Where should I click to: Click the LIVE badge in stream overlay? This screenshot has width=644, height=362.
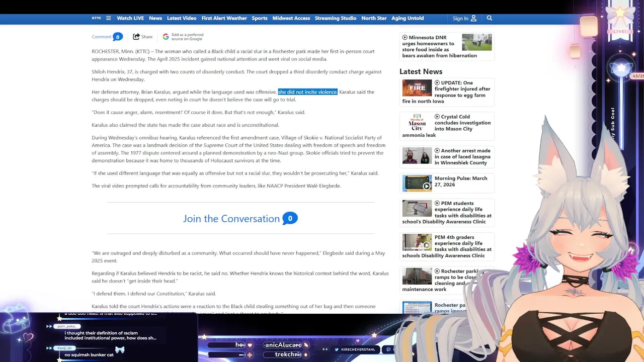click(x=619, y=31)
